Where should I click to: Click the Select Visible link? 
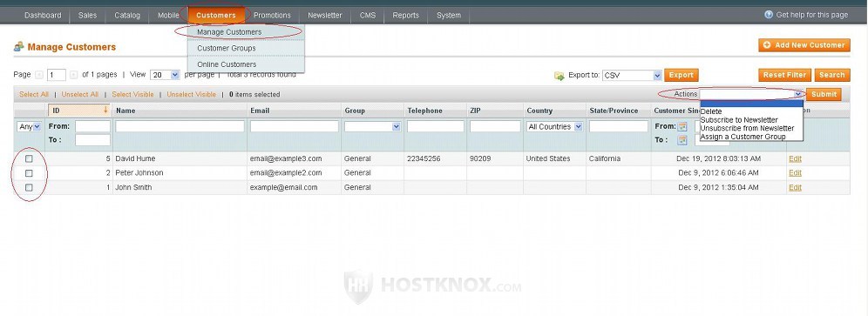click(132, 95)
